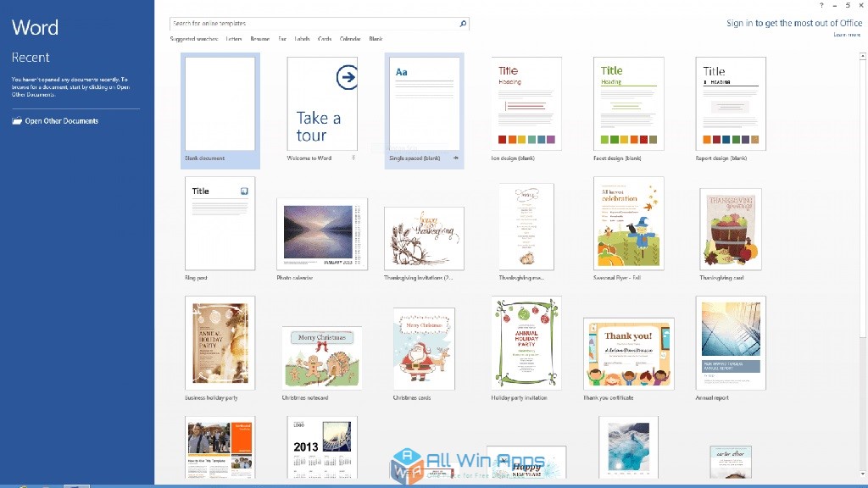Click the Welcome to Word label text
This screenshot has height=488, width=868.
[309, 158]
